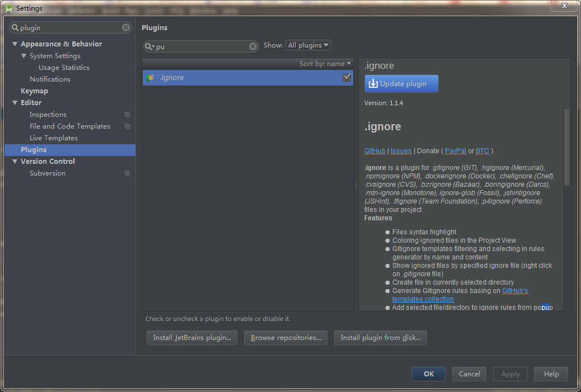Open Keymap settings page
581x392 pixels.
click(34, 91)
